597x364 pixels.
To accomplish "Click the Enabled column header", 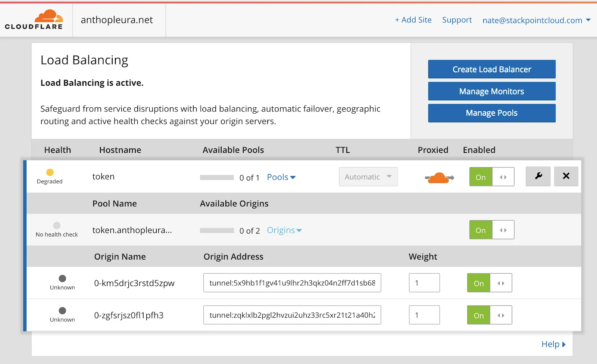I will [479, 150].
